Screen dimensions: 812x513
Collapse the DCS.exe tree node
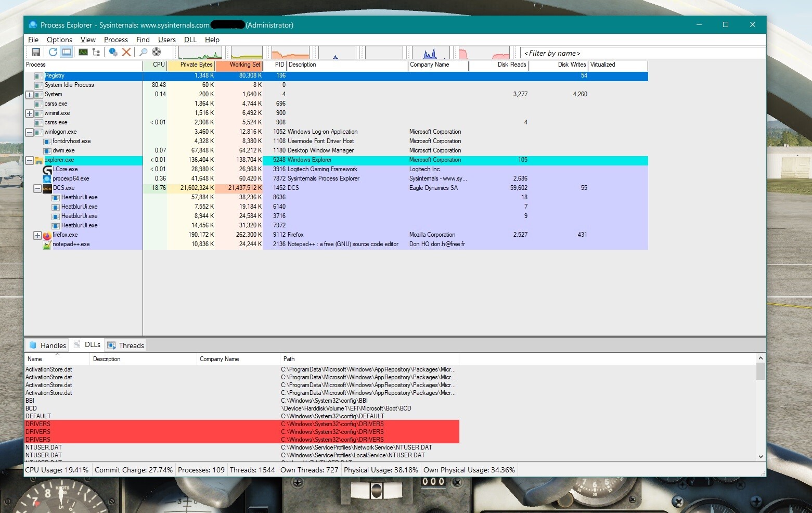37,188
